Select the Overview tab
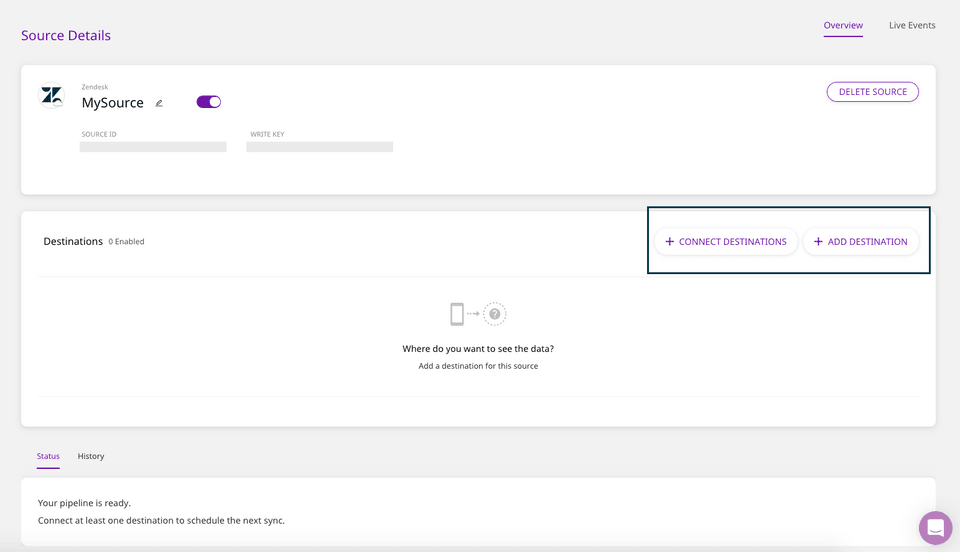This screenshot has width=960, height=552. click(843, 25)
